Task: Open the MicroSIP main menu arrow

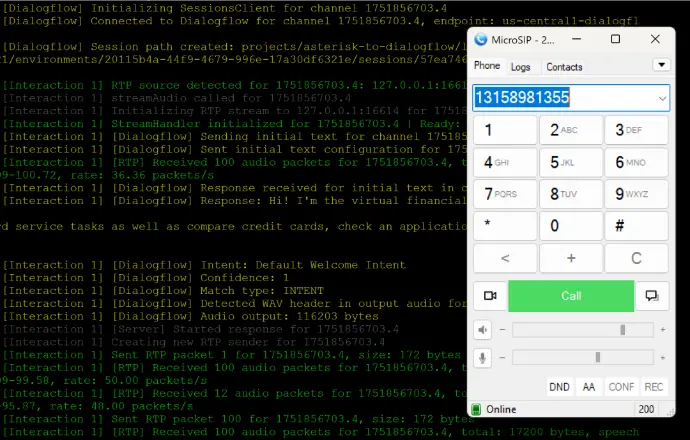Action: tap(661, 65)
